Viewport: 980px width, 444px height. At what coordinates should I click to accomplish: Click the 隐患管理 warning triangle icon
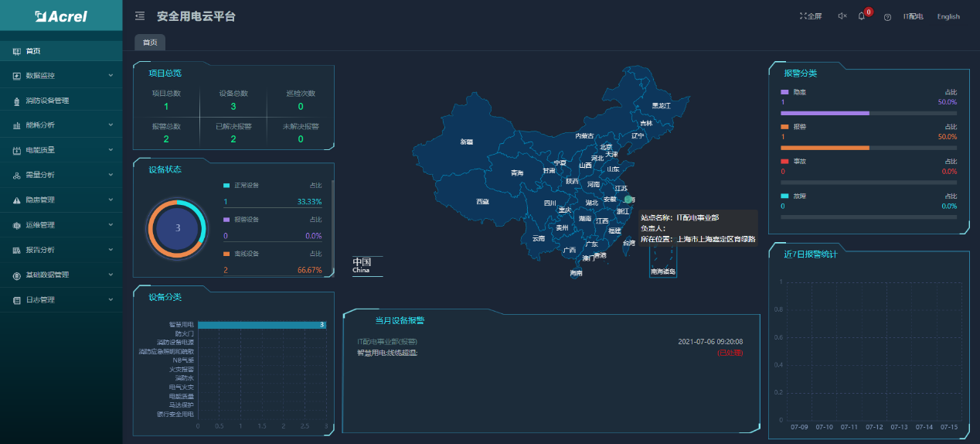17,200
